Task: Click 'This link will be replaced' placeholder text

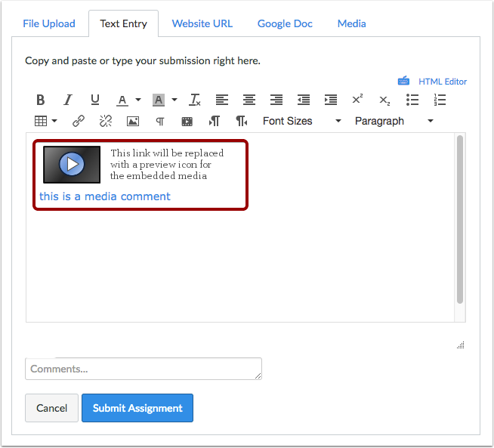Action: click(x=167, y=164)
